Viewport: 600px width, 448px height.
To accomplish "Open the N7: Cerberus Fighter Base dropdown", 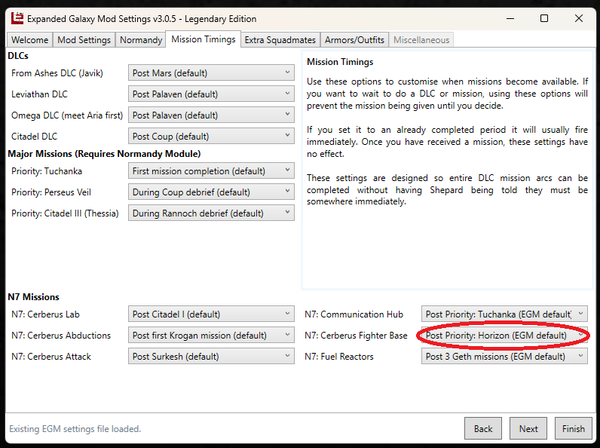I will pyautogui.click(x=505, y=335).
